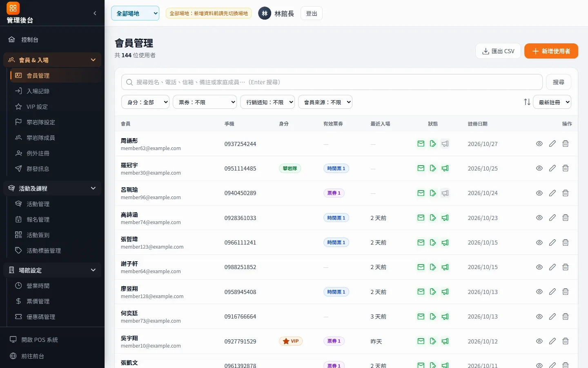Click the megaphone icon in 呂珮瑜's row
Image resolution: width=588 pixels, height=368 pixels.
(445, 193)
